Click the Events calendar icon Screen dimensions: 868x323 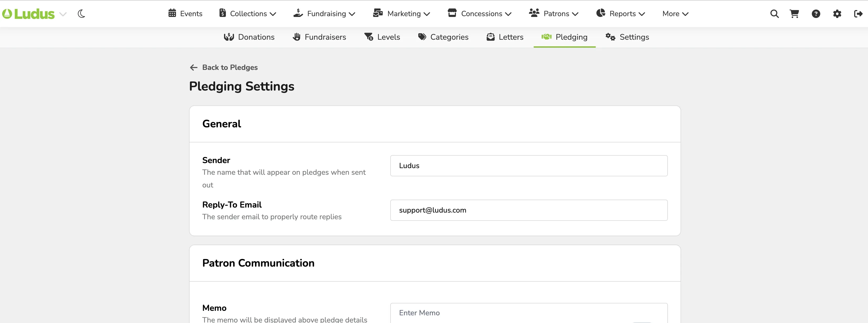click(x=172, y=13)
